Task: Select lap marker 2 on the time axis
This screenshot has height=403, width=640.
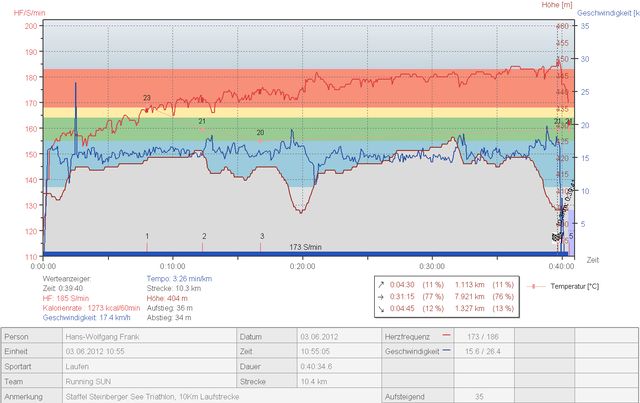Action: click(x=204, y=237)
